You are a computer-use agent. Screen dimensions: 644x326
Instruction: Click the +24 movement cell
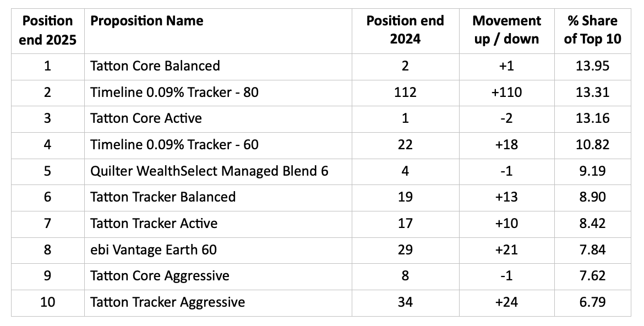point(506,302)
